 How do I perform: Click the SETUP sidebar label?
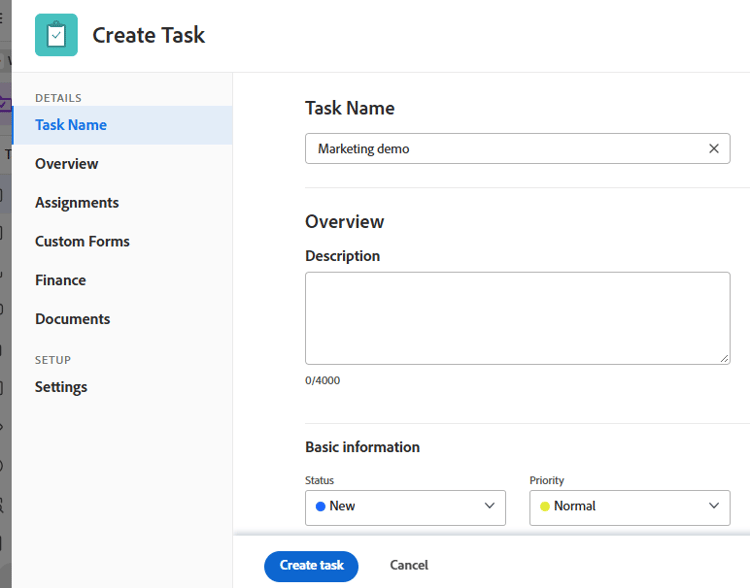pos(53,360)
